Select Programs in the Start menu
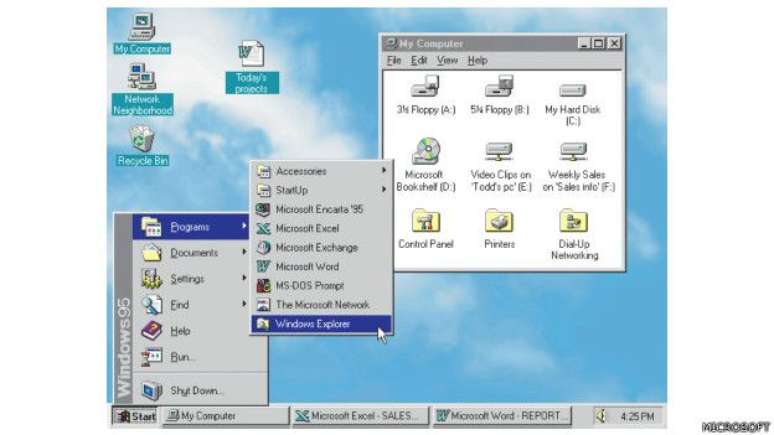Screen dimensions: 774x435 (191, 227)
